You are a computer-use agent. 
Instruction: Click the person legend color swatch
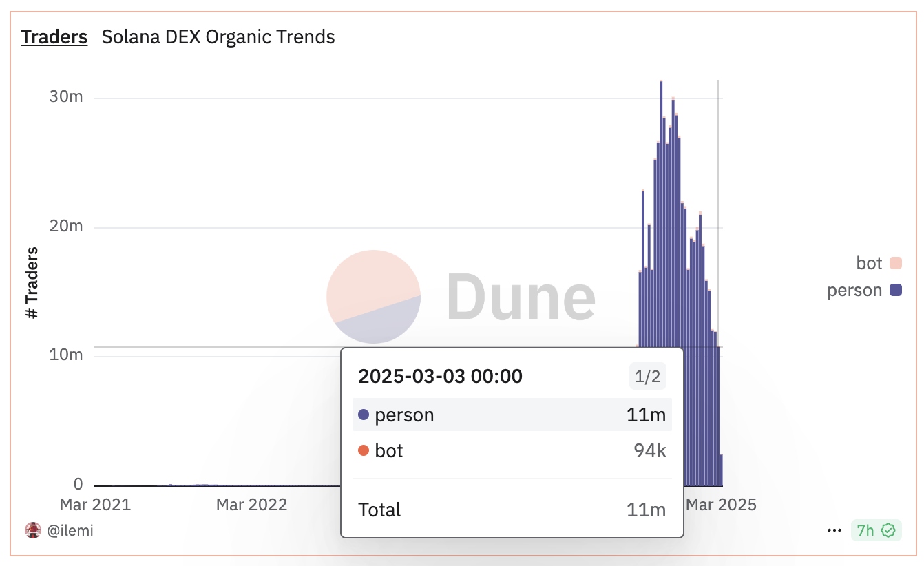(x=895, y=290)
